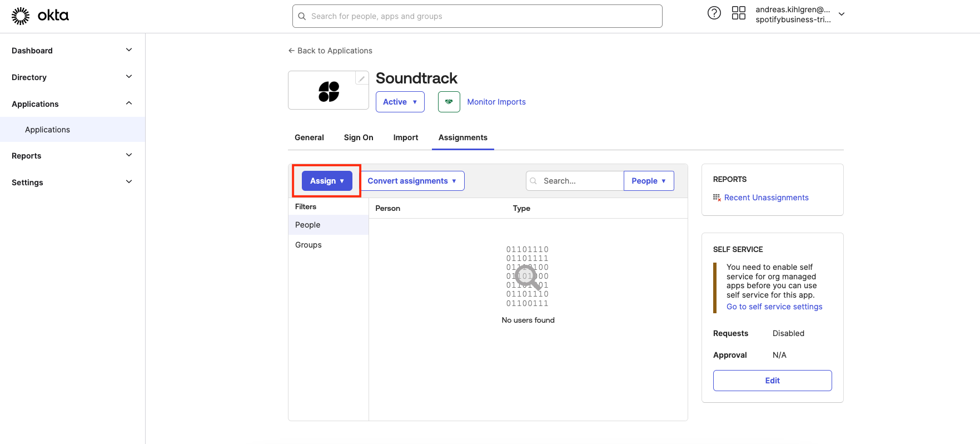980x444 pixels.
Task: Click the pencil edit icon on the logo
Action: 361,79
